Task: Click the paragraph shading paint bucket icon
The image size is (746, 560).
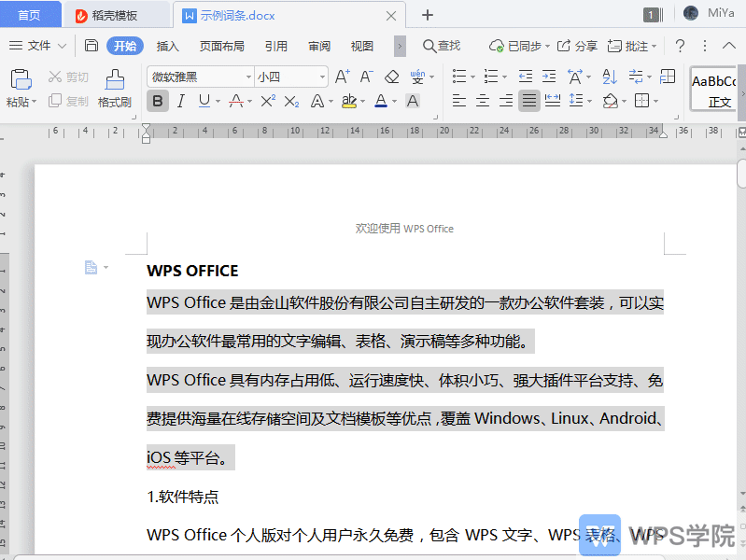Action: tap(610, 101)
